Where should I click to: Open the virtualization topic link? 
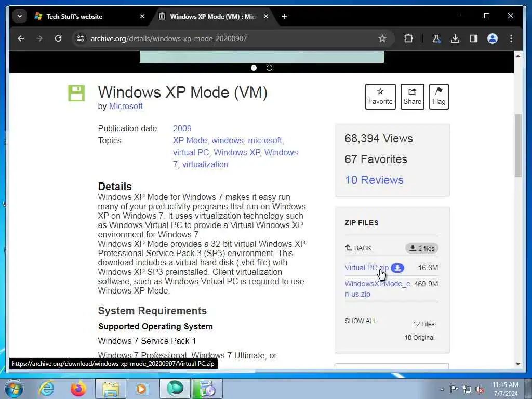205,164
